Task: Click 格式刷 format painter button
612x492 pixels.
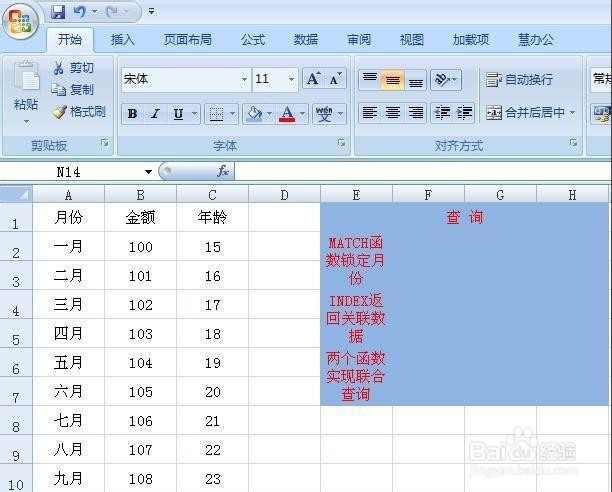Action: (x=79, y=112)
